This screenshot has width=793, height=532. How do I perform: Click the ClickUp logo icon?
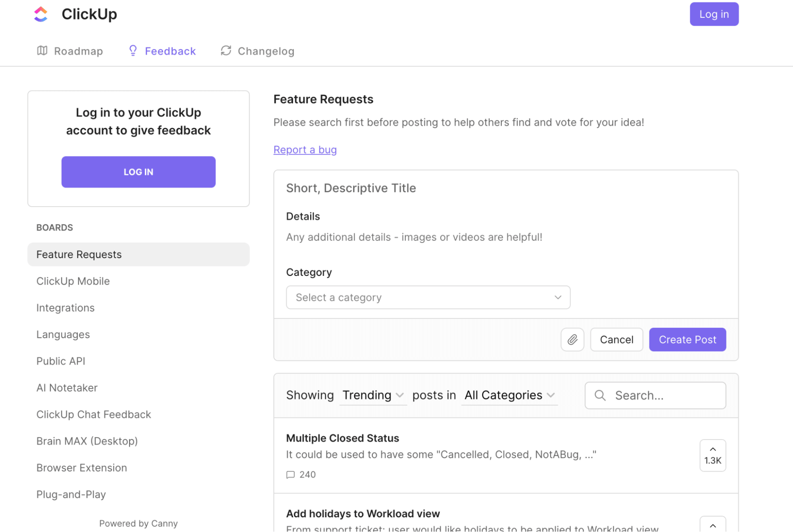41,13
